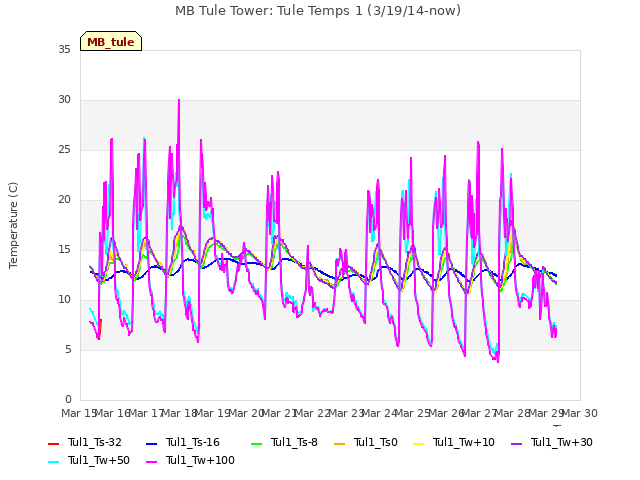The height and width of the screenshot is (480, 640).
Task: Select the Tul1_Ts-32 legend label
Action: [95, 442]
